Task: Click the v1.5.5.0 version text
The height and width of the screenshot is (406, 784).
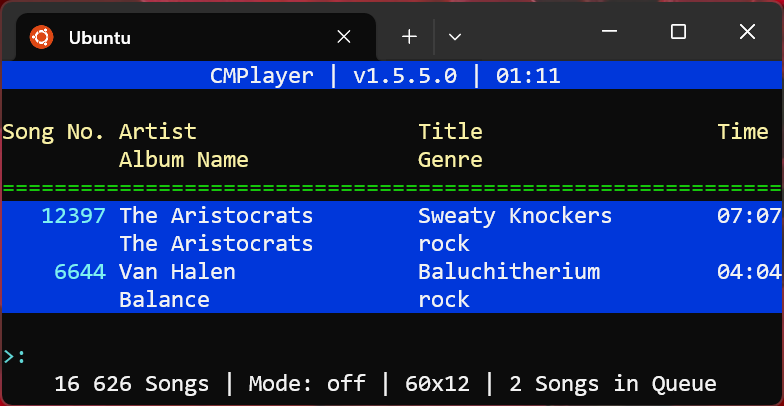Action: [x=405, y=76]
